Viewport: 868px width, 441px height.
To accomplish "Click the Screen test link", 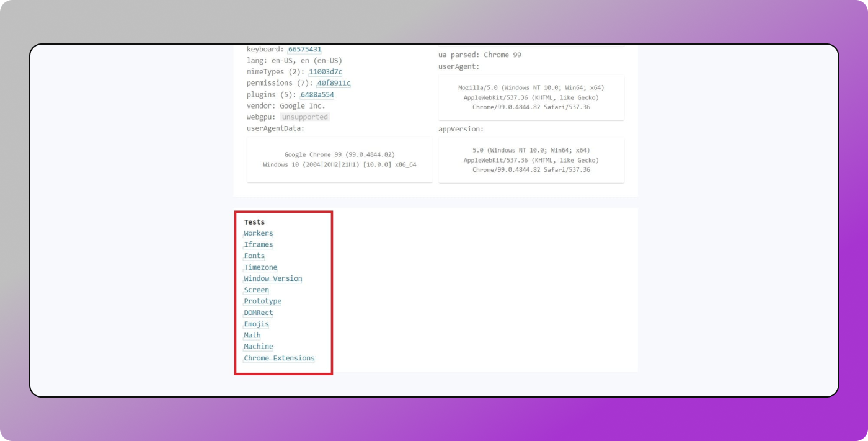I will click(x=256, y=290).
